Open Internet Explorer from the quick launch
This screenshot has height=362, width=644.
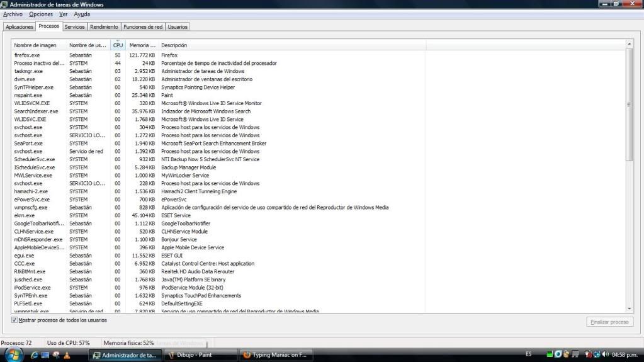point(35,355)
